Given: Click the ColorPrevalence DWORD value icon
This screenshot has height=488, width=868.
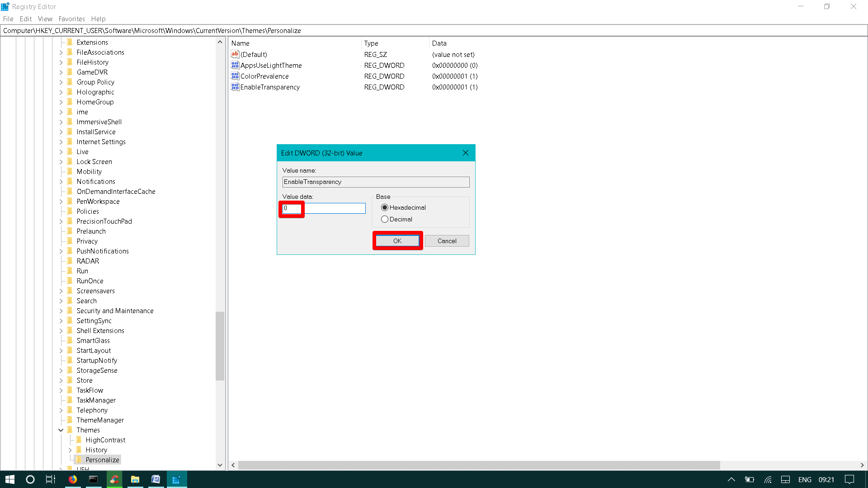Looking at the screenshot, I should pyautogui.click(x=235, y=76).
